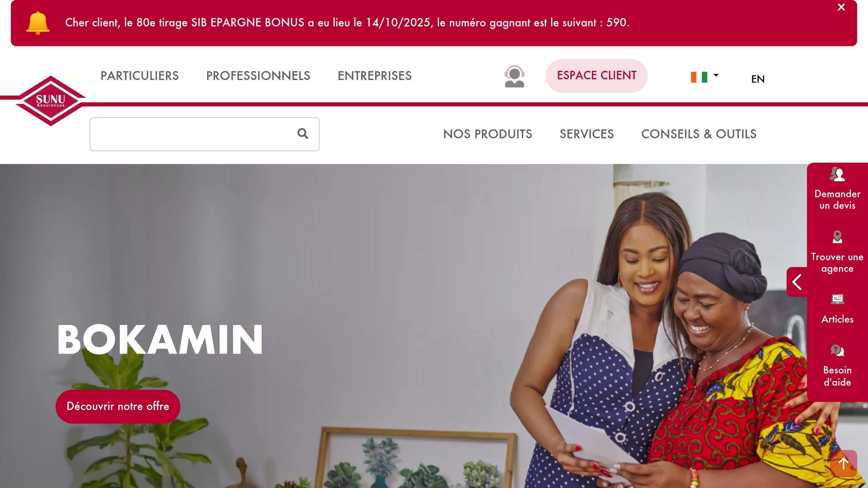Switch to the PARTICULIERS section
The height and width of the screenshot is (488, 868).
[x=139, y=76]
